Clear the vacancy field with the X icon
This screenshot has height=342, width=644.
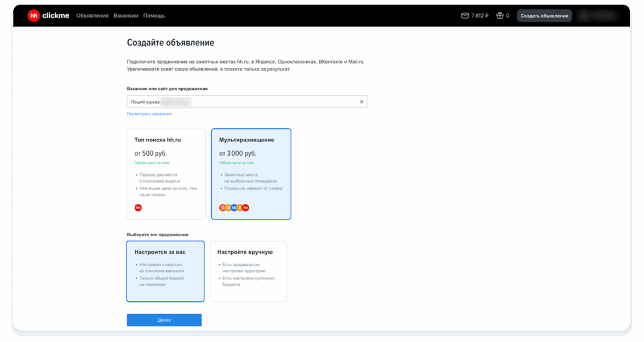point(361,102)
